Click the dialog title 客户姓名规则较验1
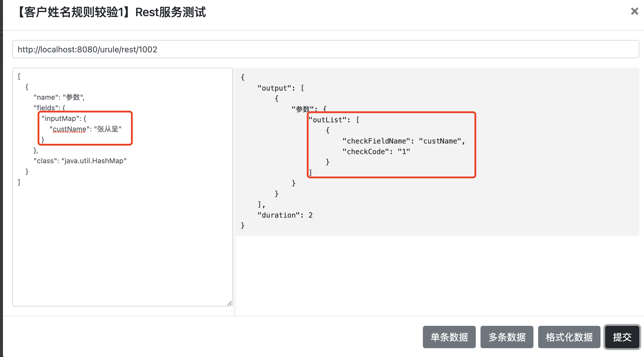The height and width of the screenshot is (357, 644). (x=74, y=12)
